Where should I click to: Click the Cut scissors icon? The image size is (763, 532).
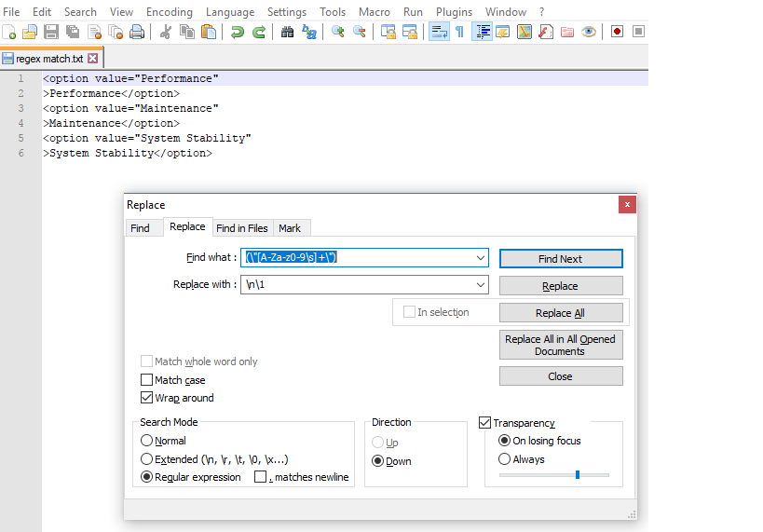tap(166, 32)
